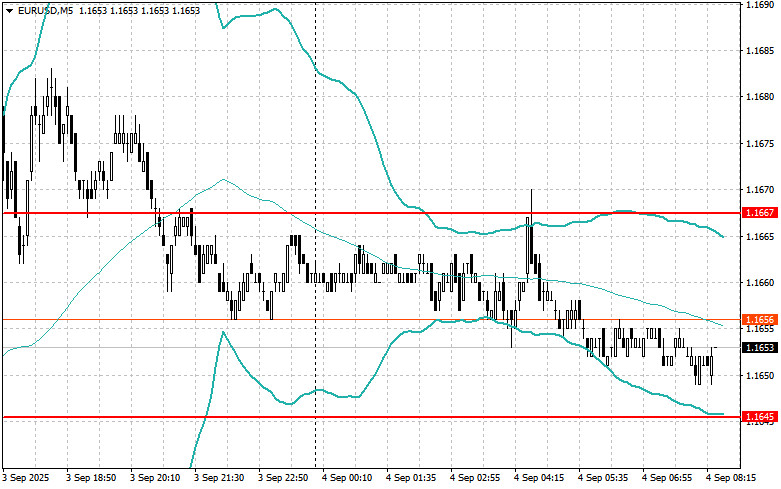Click the 1.1670 price scale value
The width and height of the screenshot is (781, 489).
pos(760,190)
